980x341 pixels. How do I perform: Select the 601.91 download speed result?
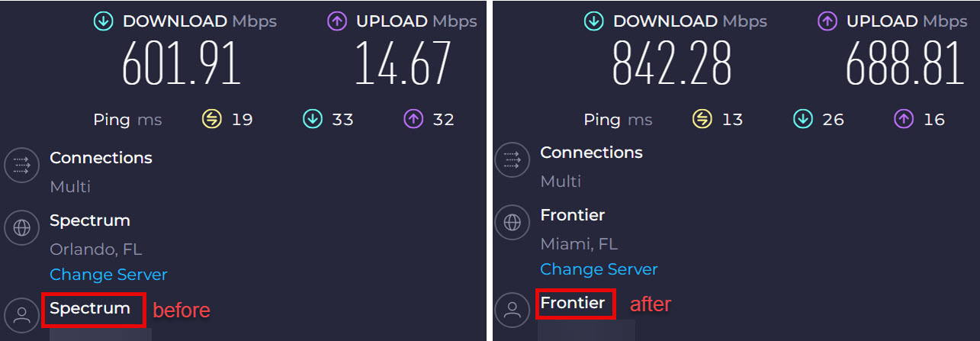[181, 64]
